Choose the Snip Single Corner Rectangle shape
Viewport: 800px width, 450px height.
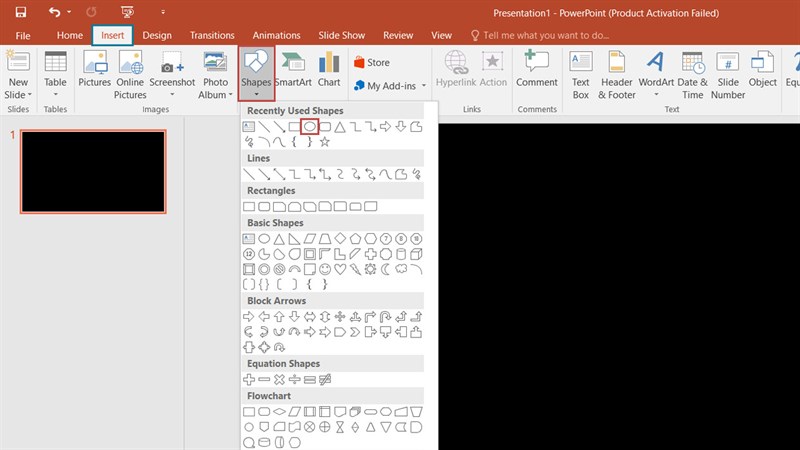pos(279,206)
